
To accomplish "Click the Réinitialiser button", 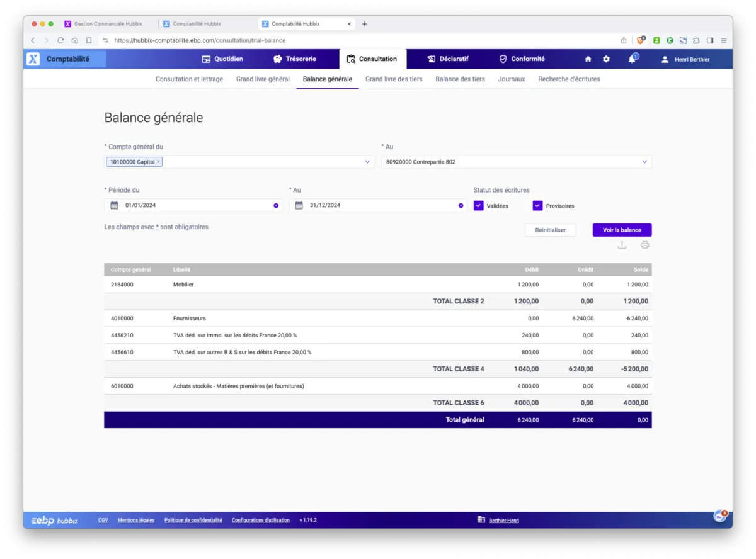I will pos(550,230).
